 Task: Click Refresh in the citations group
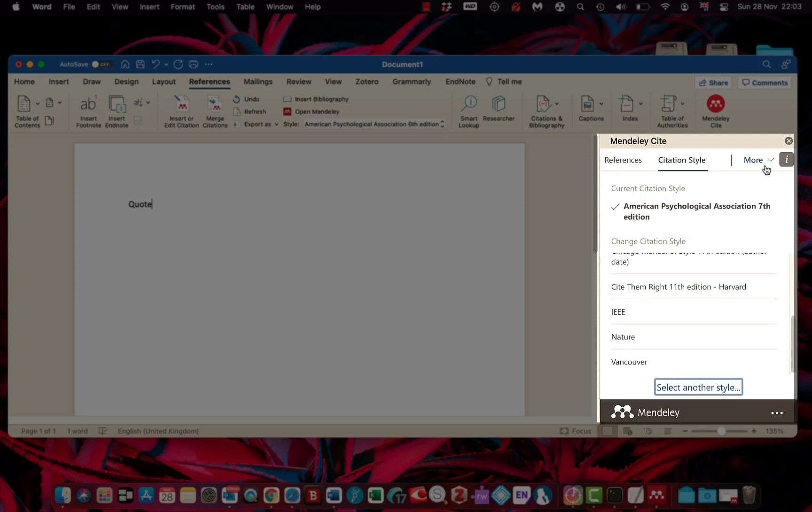[x=250, y=112]
